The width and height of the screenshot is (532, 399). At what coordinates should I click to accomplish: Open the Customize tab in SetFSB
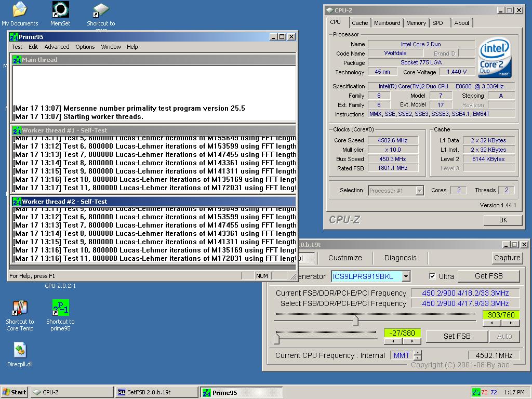(x=345, y=258)
